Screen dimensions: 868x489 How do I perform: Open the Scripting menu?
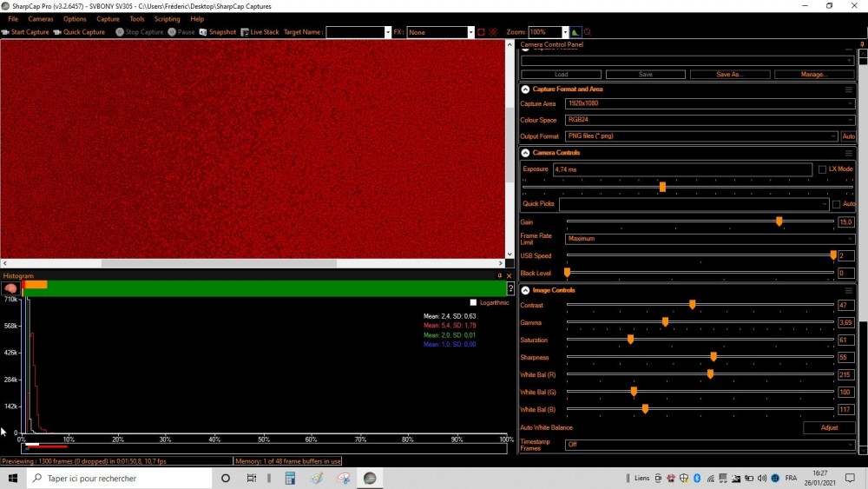click(168, 19)
